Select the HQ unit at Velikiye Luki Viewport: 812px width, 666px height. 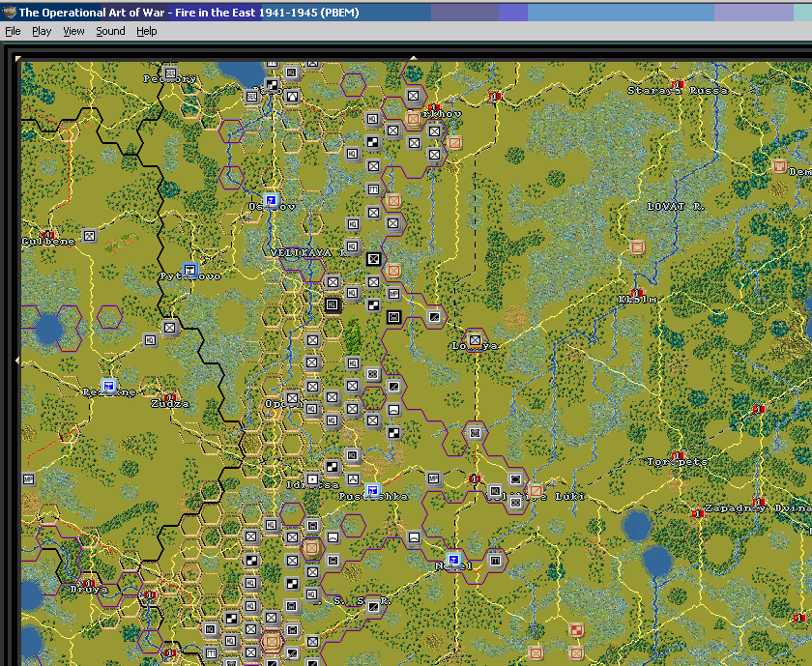495,490
